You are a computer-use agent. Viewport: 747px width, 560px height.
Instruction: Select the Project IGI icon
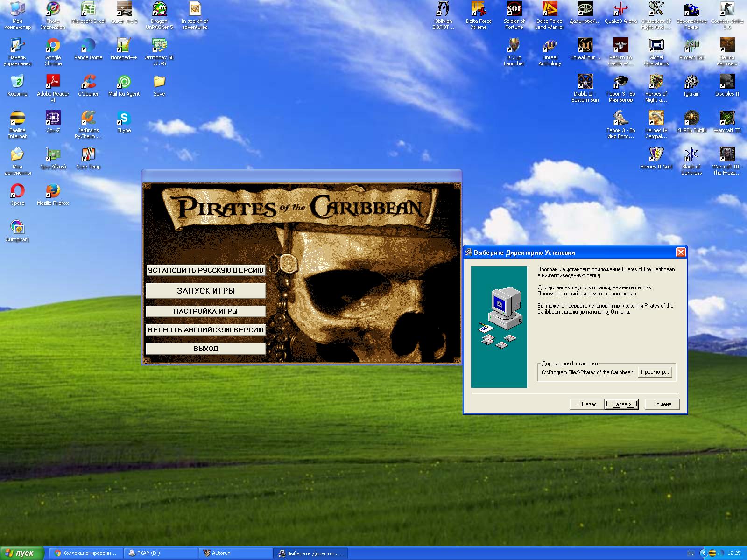pos(691,49)
